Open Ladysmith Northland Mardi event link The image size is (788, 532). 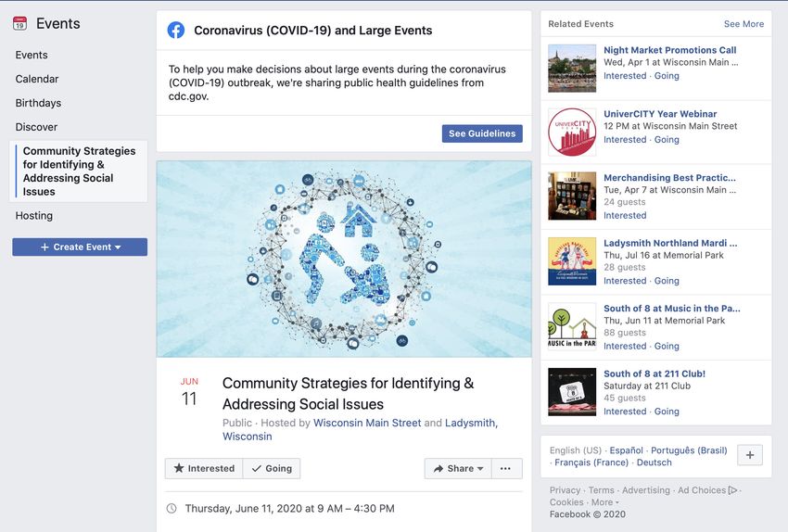[670, 243]
